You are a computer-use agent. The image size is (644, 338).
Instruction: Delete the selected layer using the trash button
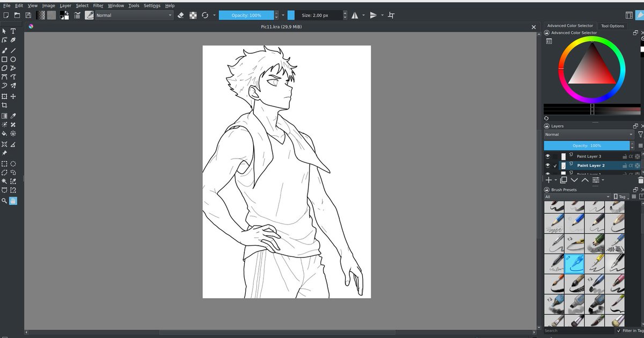pos(640,181)
